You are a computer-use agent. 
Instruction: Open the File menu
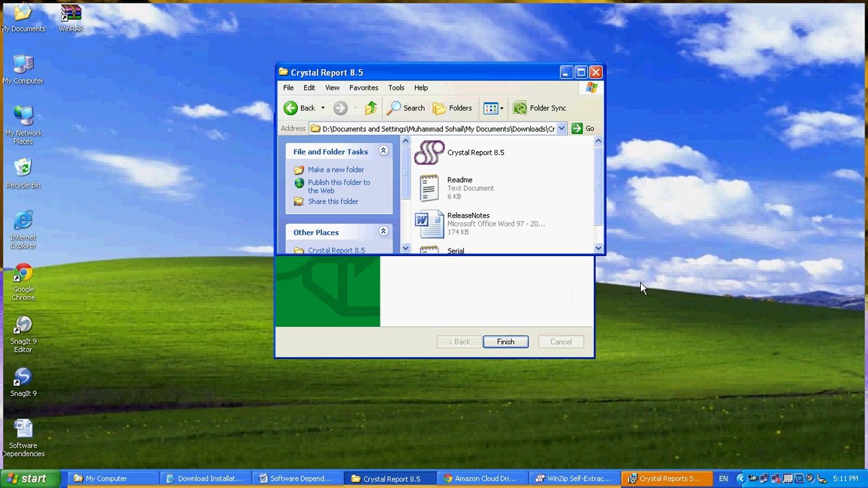288,87
